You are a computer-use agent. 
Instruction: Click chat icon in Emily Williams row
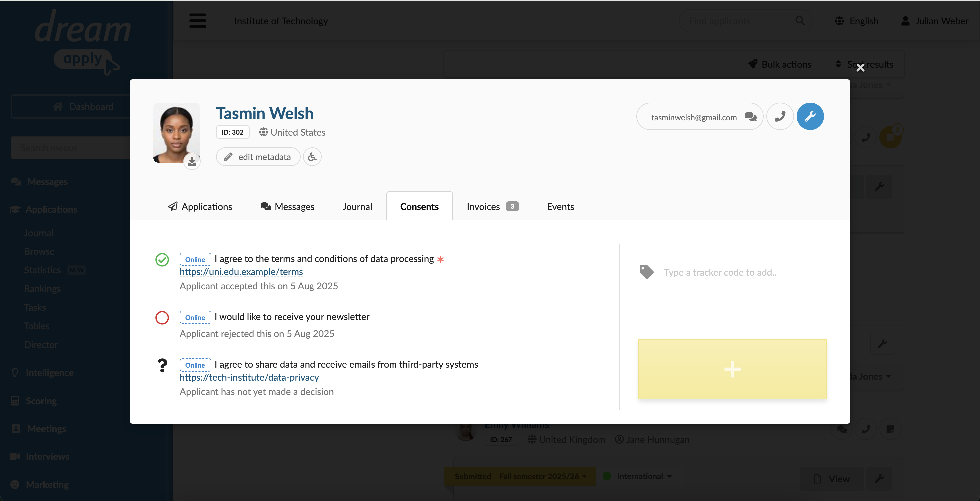pyautogui.click(x=842, y=429)
